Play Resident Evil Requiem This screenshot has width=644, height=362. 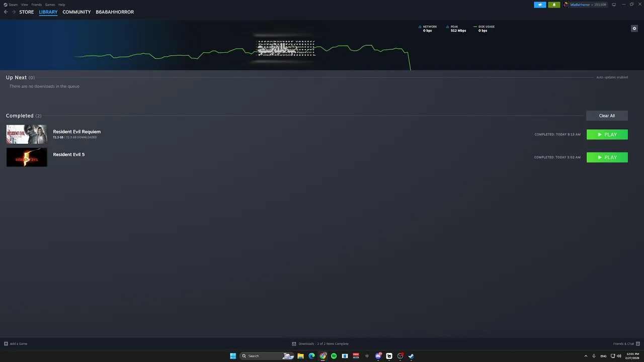(x=607, y=134)
